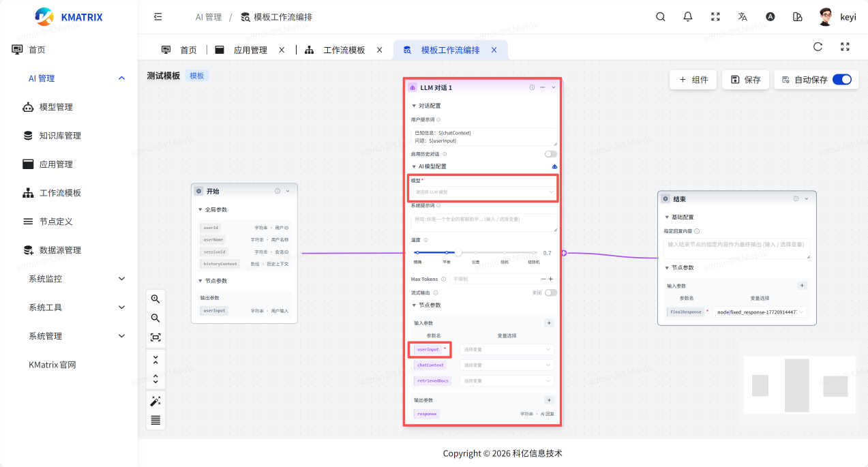The height and width of the screenshot is (467, 868).
Task: Turn on the 流式输出 switch
Action: (x=550, y=292)
